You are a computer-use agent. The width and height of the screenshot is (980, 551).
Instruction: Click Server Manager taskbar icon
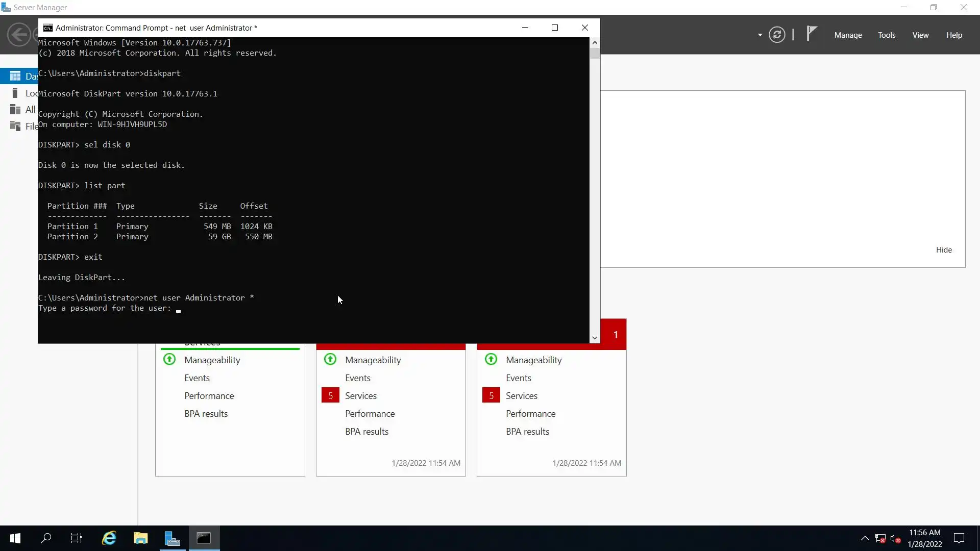pos(173,538)
